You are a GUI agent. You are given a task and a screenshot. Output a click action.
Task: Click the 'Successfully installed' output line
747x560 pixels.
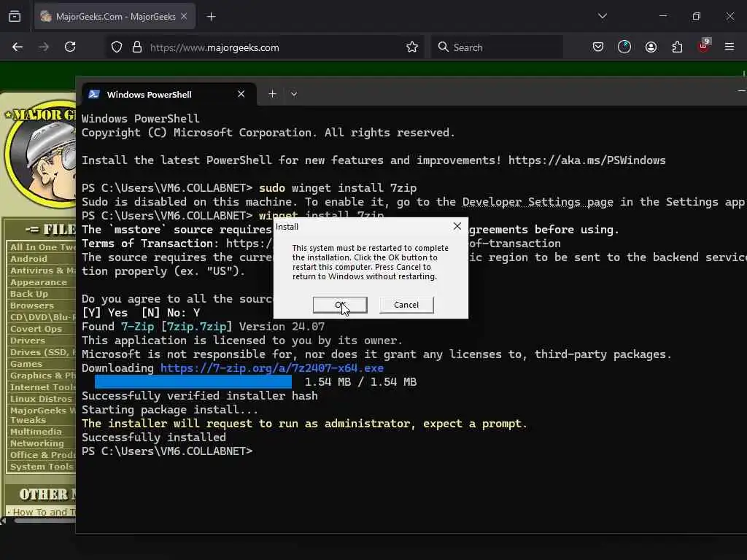pos(154,437)
